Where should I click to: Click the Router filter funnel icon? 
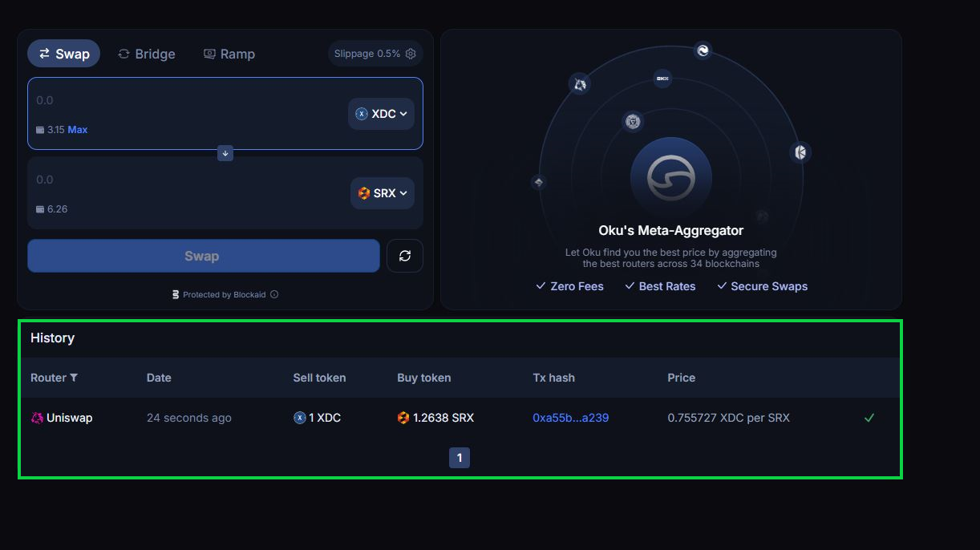click(74, 378)
